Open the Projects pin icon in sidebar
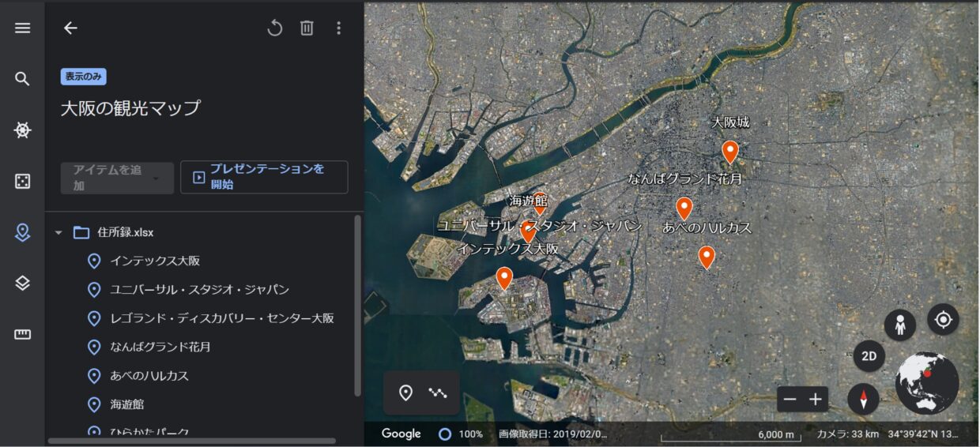This screenshot has height=447, width=980. point(22,232)
